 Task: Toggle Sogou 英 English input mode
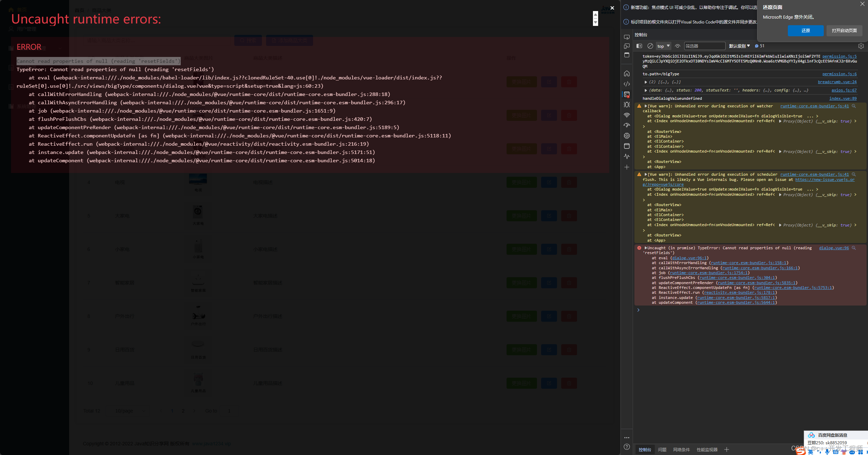[811, 452]
